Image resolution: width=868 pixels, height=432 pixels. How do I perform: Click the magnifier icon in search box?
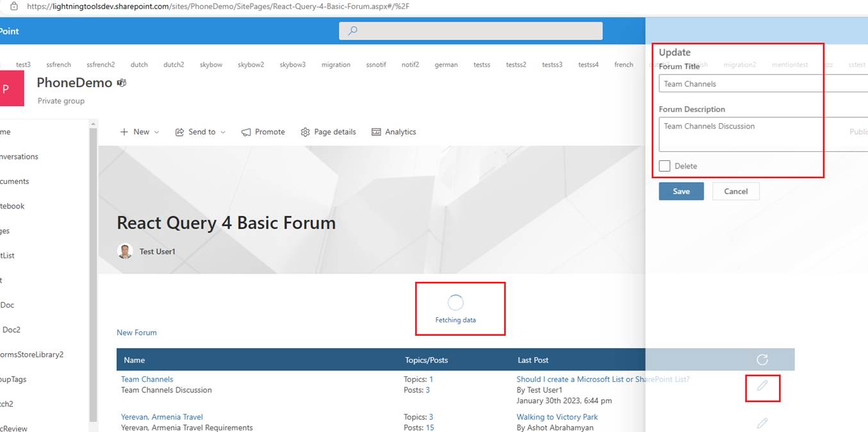(x=352, y=31)
